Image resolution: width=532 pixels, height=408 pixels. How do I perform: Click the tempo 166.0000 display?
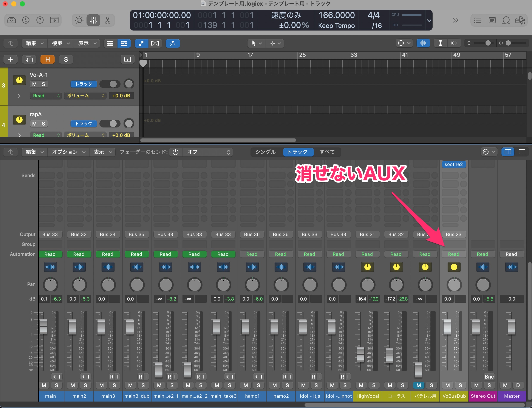click(x=337, y=15)
